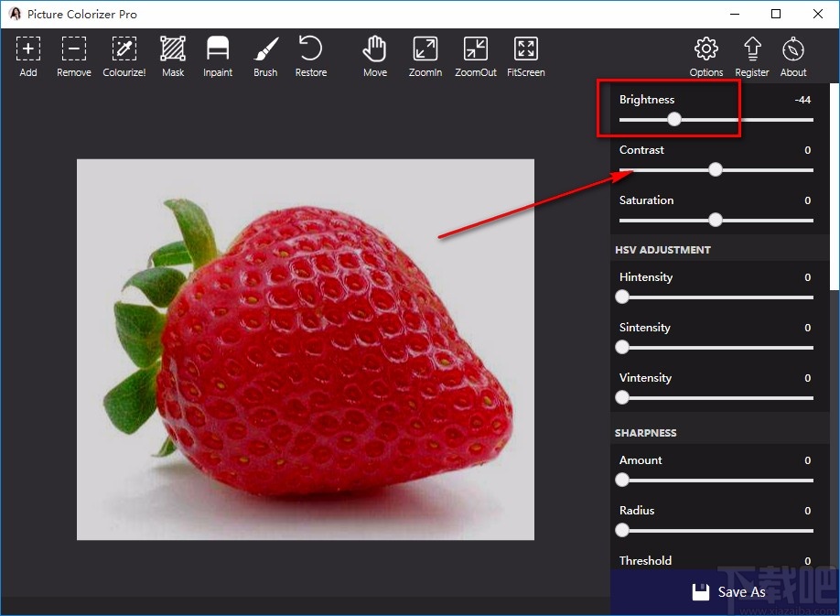Fit the image to screen
The image size is (840, 616).
pyautogui.click(x=525, y=56)
